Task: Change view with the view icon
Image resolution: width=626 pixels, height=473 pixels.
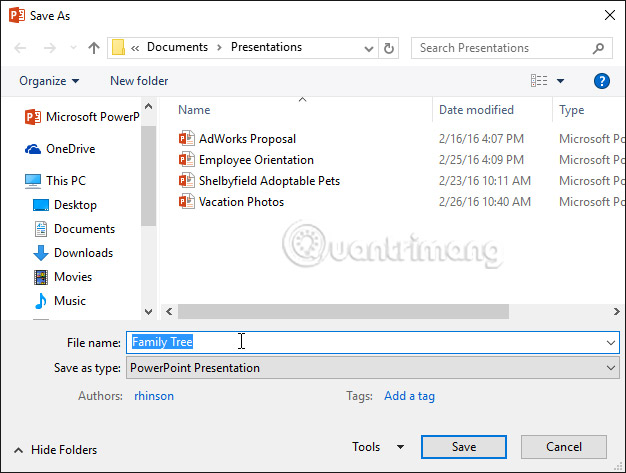Action: [x=539, y=81]
